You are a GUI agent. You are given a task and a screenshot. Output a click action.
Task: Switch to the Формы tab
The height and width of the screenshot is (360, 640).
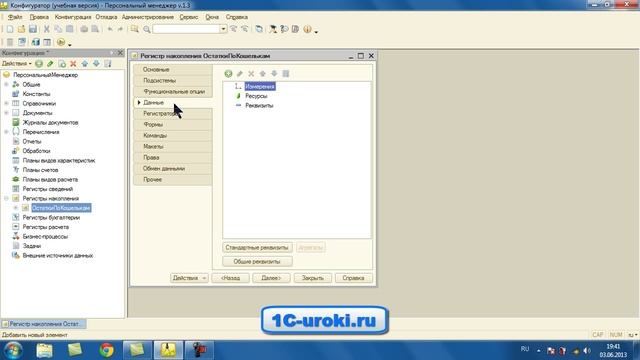tap(173, 124)
